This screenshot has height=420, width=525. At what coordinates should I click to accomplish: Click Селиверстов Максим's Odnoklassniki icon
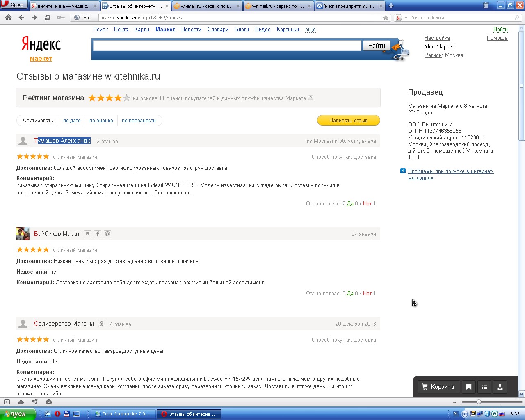(102, 324)
